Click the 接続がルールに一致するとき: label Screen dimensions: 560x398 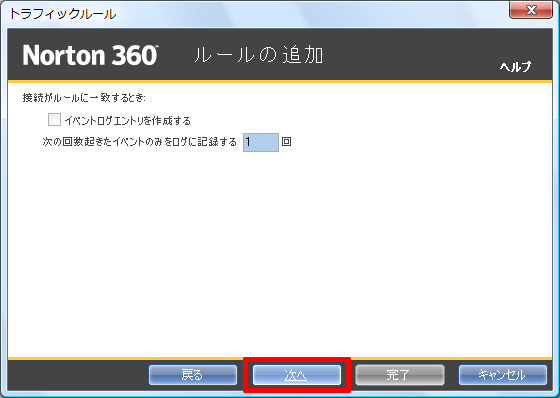(x=84, y=98)
